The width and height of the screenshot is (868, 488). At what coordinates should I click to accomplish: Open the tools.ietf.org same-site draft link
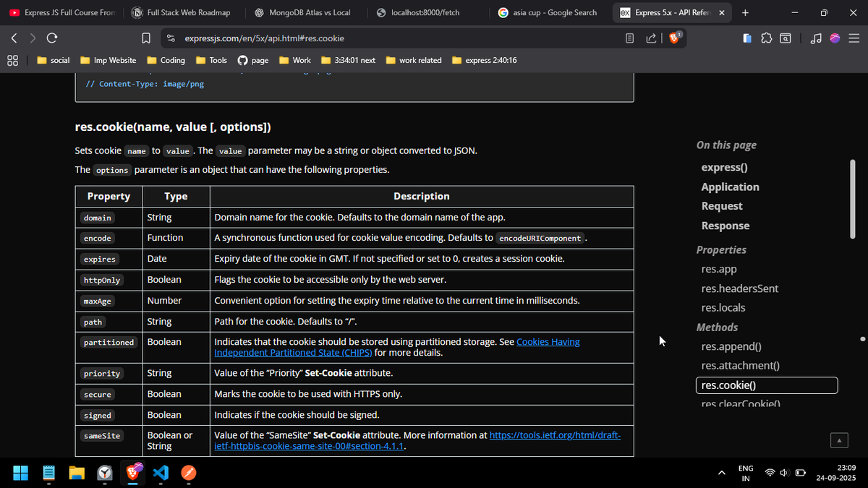(x=418, y=441)
